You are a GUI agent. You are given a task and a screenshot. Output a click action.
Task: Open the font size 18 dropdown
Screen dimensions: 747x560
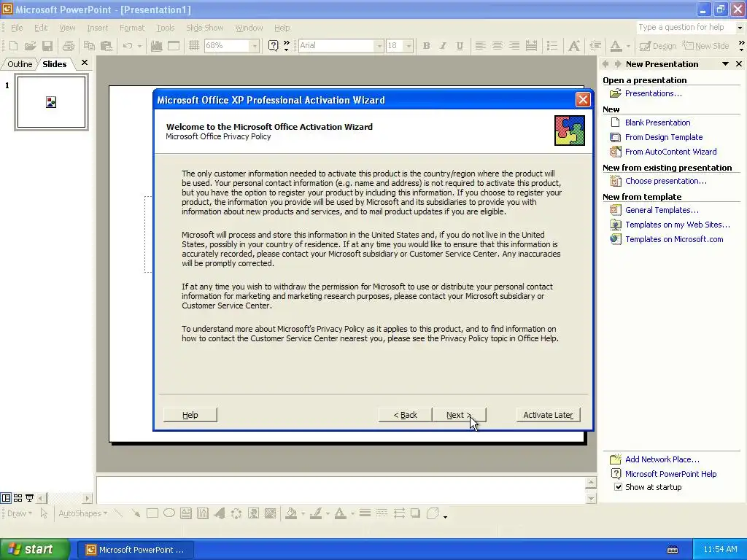point(409,46)
